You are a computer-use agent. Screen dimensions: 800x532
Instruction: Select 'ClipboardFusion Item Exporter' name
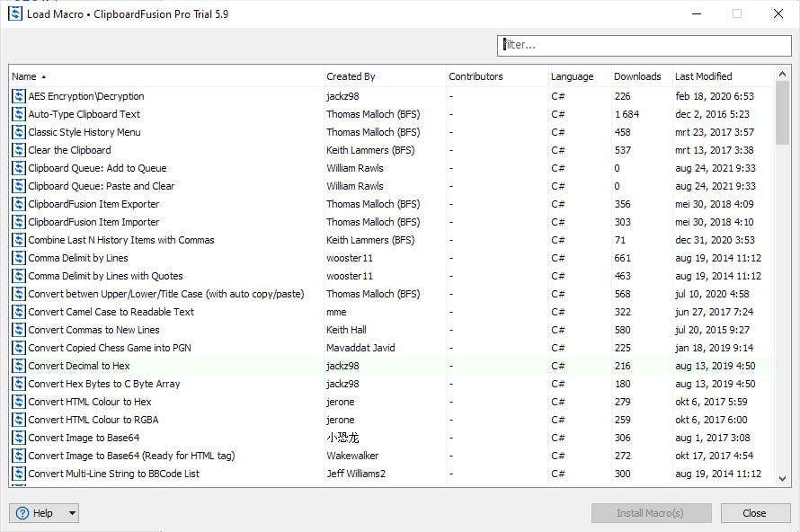coord(93,204)
